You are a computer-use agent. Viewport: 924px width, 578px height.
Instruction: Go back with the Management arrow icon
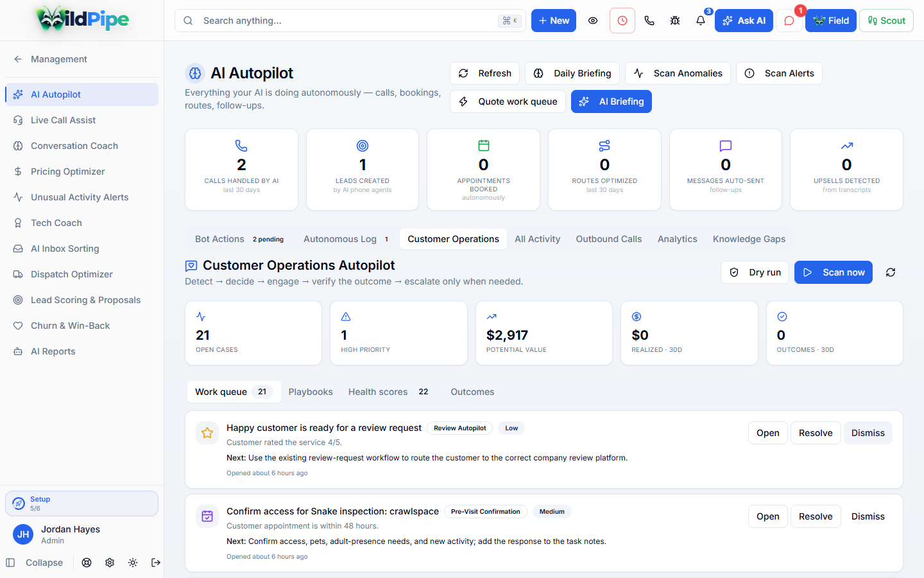click(18, 59)
